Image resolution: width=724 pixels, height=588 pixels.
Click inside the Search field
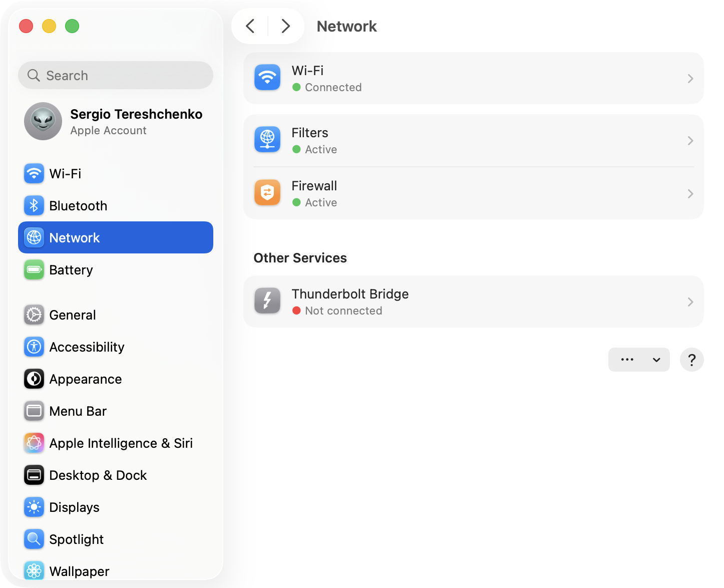click(x=115, y=75)
